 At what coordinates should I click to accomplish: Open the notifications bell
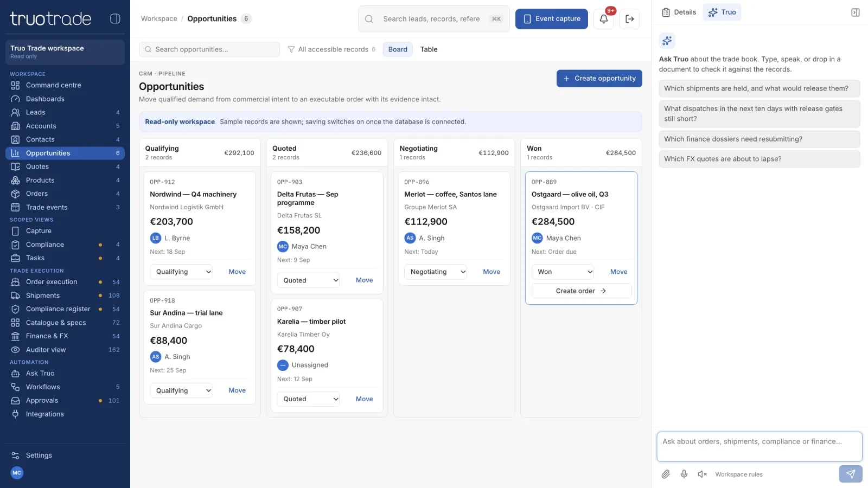(604, 19)
